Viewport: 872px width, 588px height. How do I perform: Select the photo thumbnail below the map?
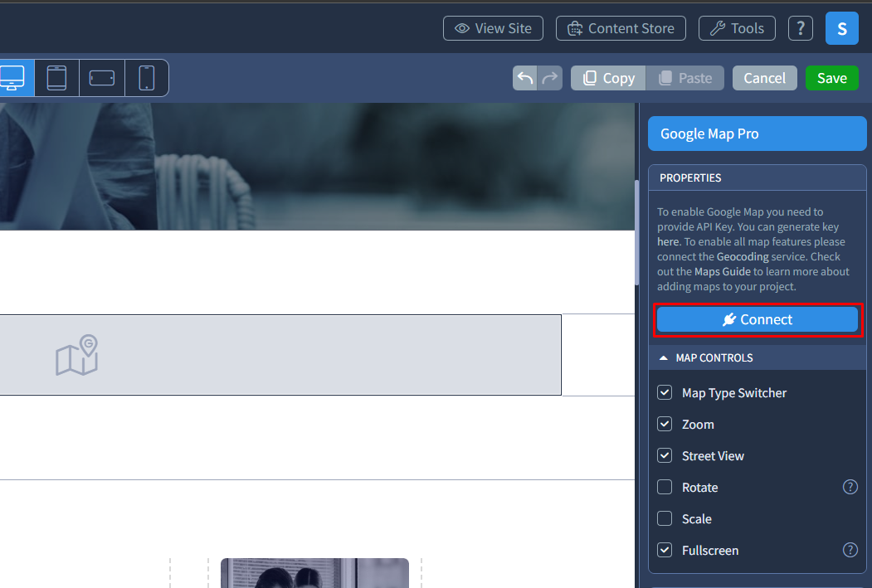tap(314, 573)
